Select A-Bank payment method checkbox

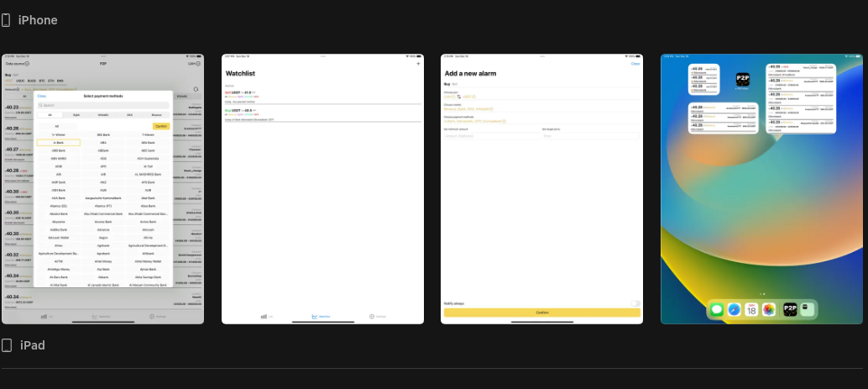click(58, 143)
